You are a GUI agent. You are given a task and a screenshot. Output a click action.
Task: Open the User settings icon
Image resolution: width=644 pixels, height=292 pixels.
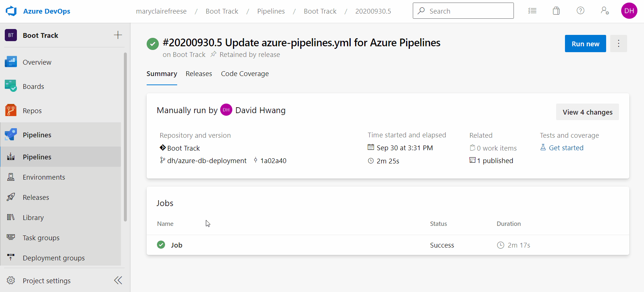pyautogui.click(x=605, y=11)
